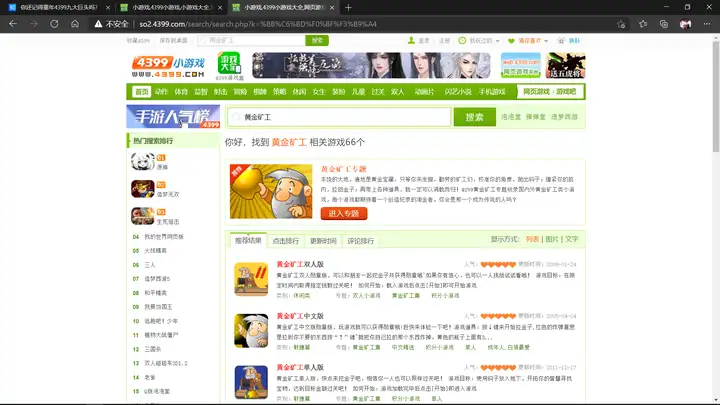720x405 pixels.
Task: Open the rank 03 生死狙击 game icon
Action: [x=142, y=216]
